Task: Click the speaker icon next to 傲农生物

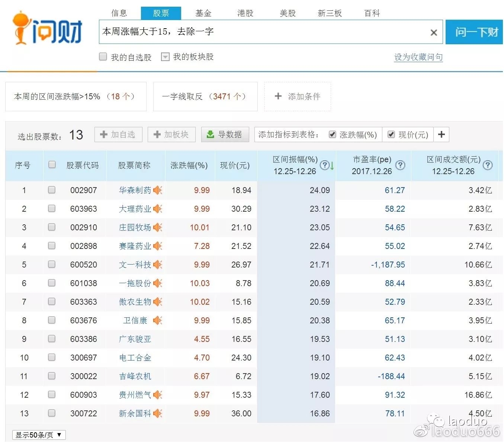Action: (158, 302)
